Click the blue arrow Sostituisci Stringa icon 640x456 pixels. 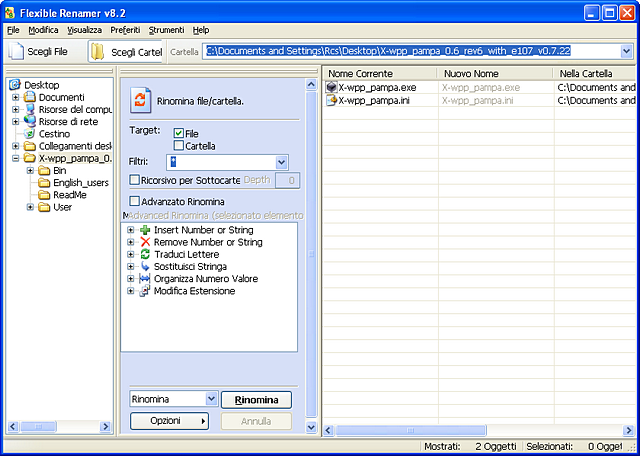(145, 267)
